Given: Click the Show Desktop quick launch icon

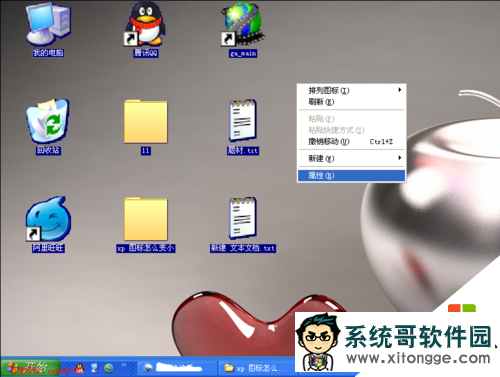Looking at the screenshot, I should click(x=95, y=368).
